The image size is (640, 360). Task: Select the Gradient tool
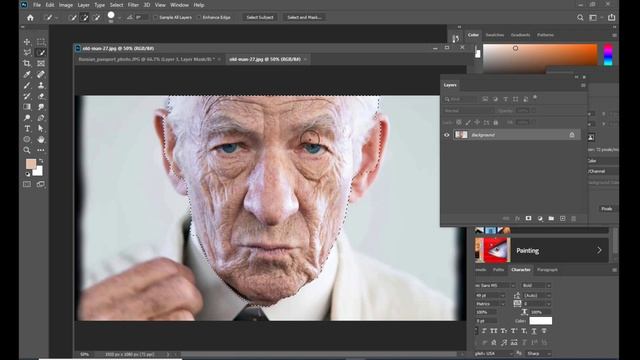27,107
